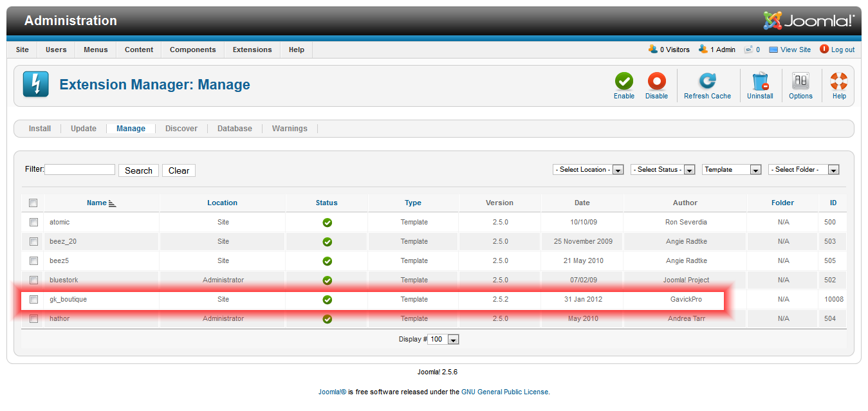Image resolution: width=868 pixels, height=411 pixels.
Task: Switch to the Database tab
Action: pos(235,129)
